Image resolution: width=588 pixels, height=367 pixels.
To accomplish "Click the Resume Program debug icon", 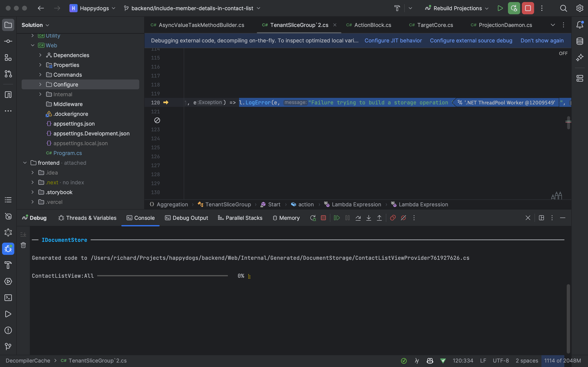I will (336, 218).
